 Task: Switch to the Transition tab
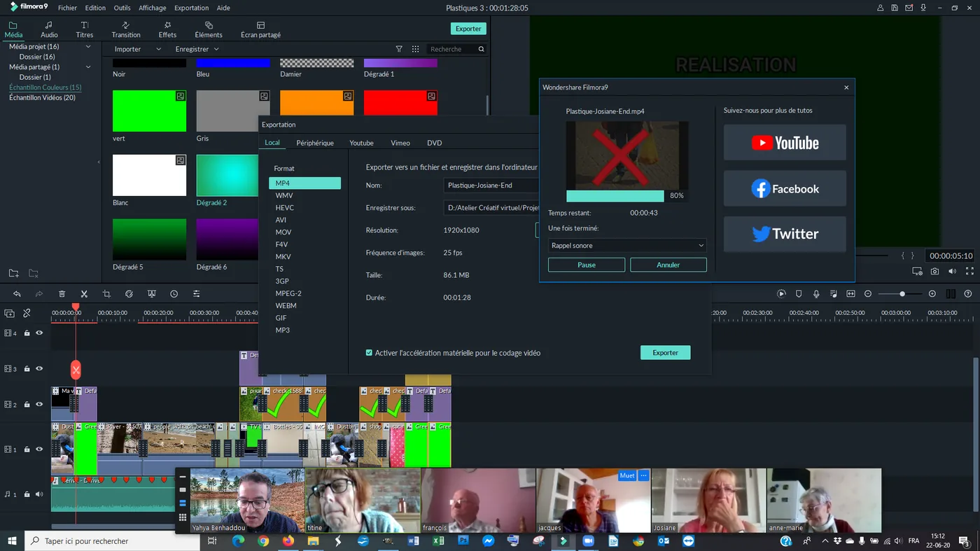point(126,29)
